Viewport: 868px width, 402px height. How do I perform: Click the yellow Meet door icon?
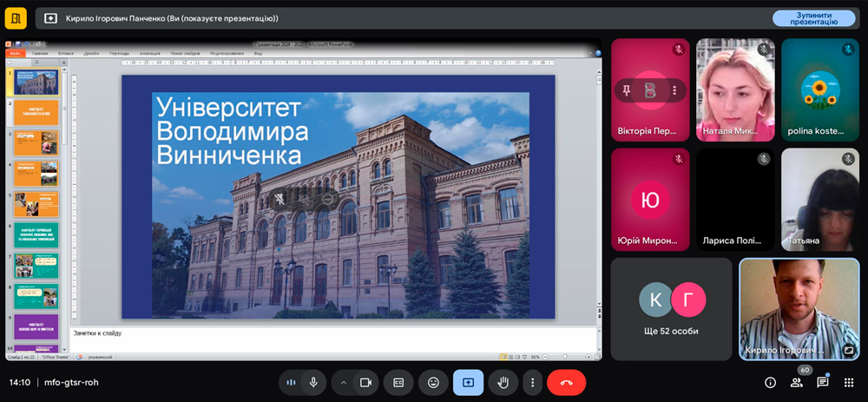coord(16,18)
